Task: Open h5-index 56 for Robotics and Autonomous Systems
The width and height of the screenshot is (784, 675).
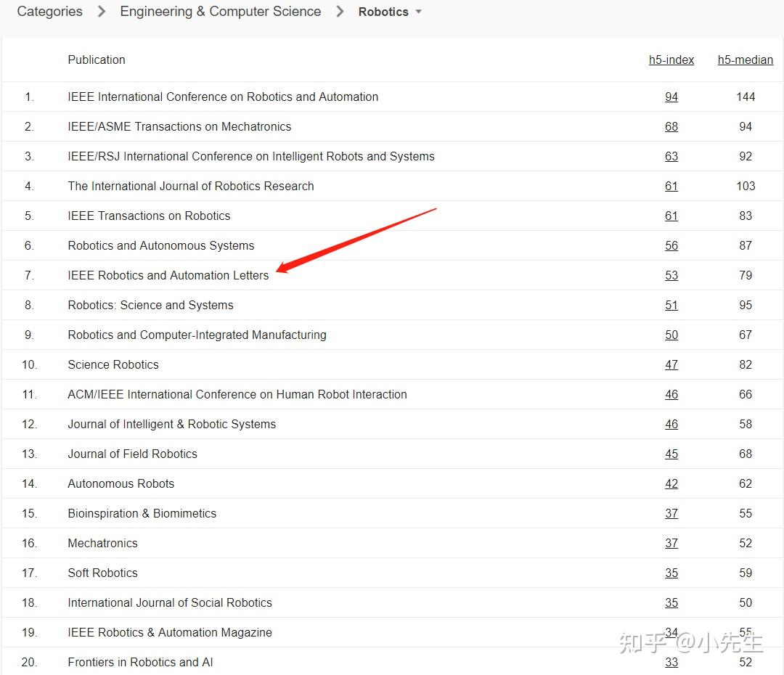Action: 671,245
